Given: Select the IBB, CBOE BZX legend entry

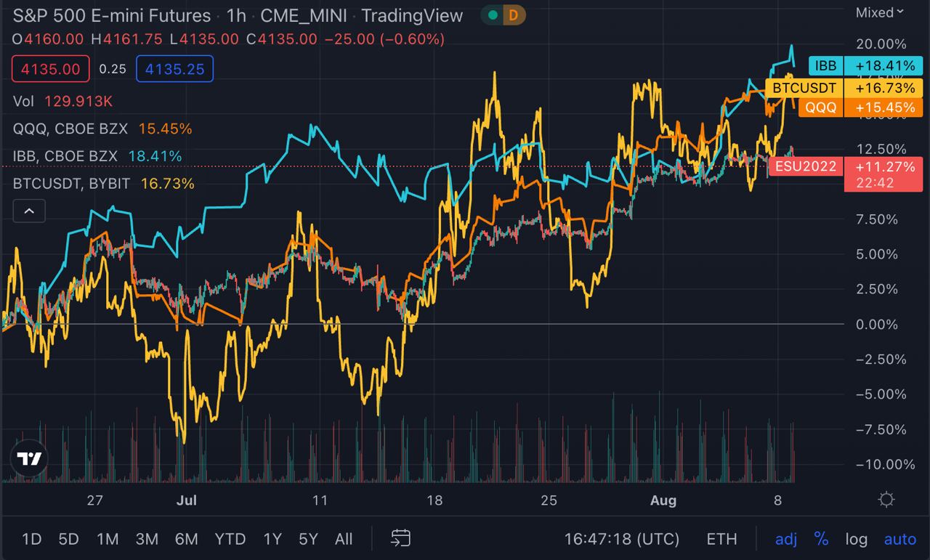Looking at the screenshot, I should tap(97, 156).
